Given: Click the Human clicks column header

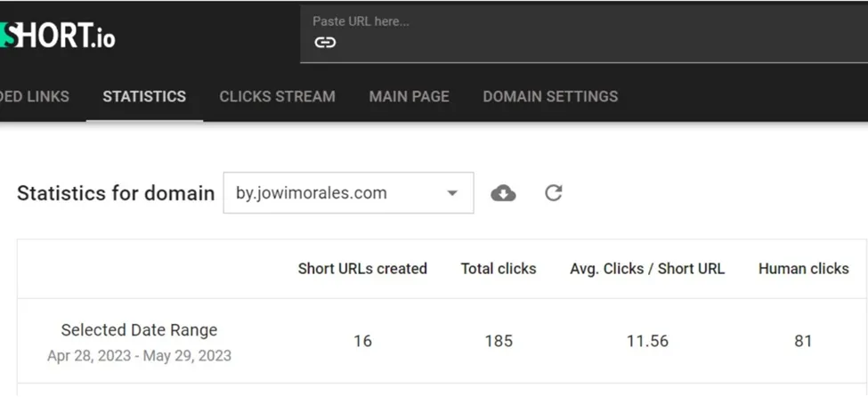Looking at the screenshot, I should [804, 269].
